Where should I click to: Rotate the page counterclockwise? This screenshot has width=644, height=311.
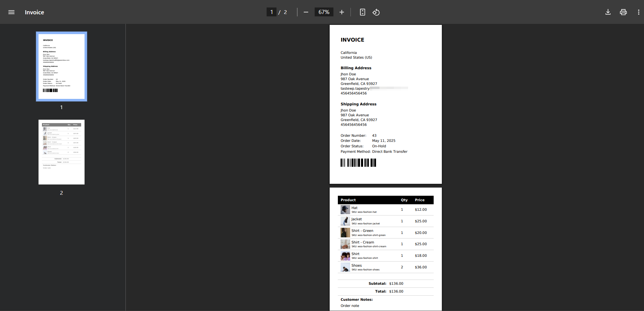376,12
